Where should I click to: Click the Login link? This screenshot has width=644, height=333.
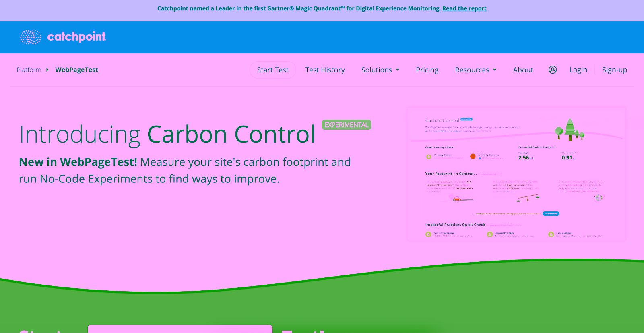[578, 70]
